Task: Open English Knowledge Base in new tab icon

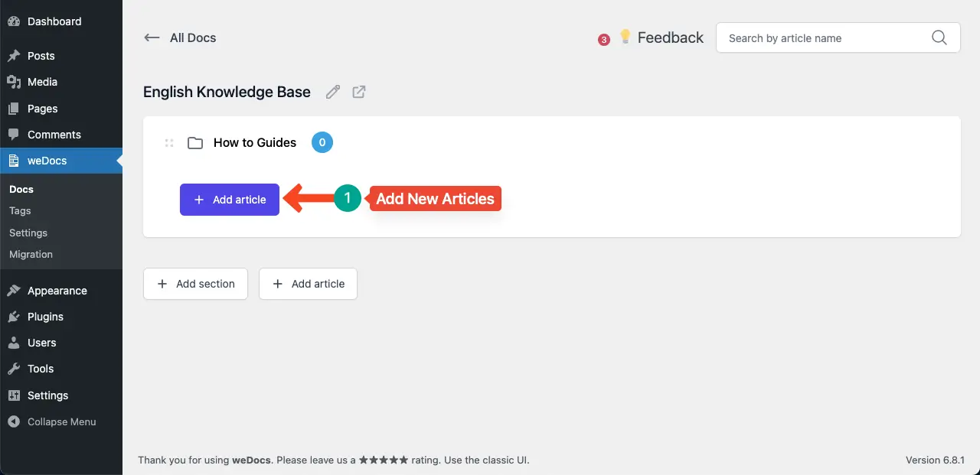Action: 359,92
